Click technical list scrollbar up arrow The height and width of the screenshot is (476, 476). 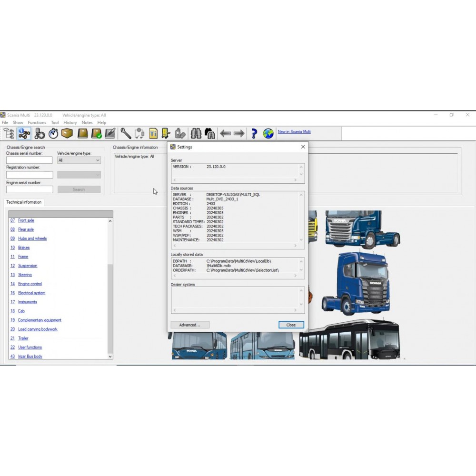coord(110,221)
